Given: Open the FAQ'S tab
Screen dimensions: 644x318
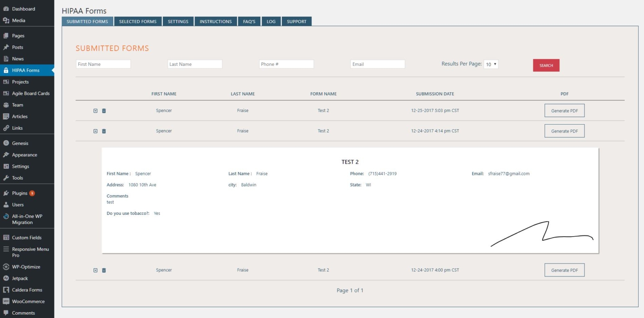Looking at the screenshot, I should click(x=249, y=21).
